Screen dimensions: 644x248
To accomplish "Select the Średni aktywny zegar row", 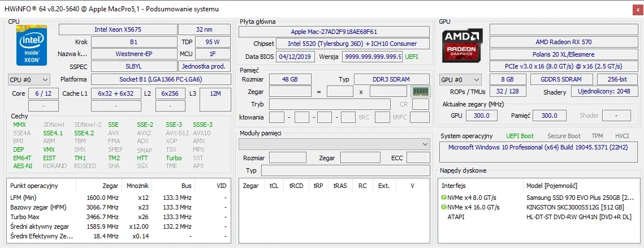I will [x=118, y=226].
